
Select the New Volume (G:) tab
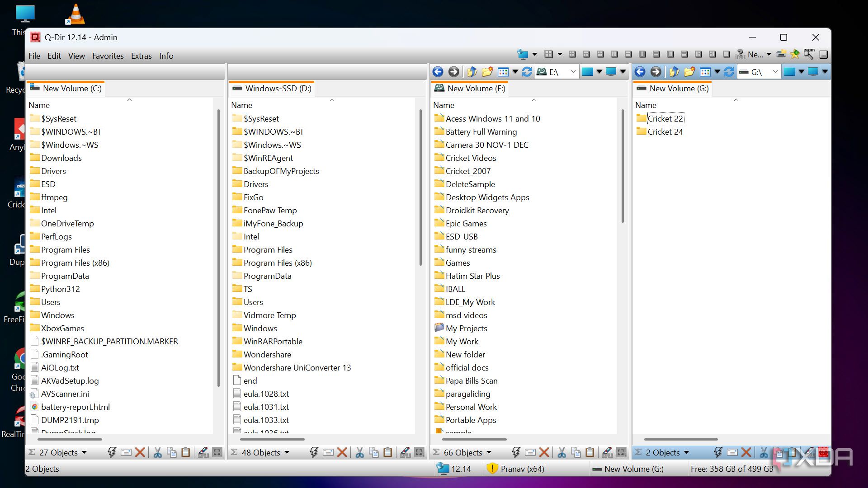[x=673, y=89]
